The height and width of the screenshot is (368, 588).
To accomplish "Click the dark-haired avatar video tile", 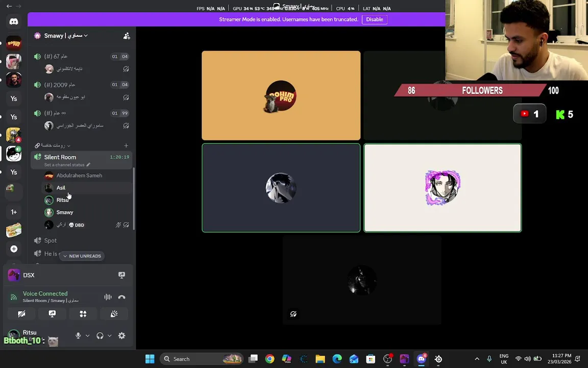I will 281,188.
